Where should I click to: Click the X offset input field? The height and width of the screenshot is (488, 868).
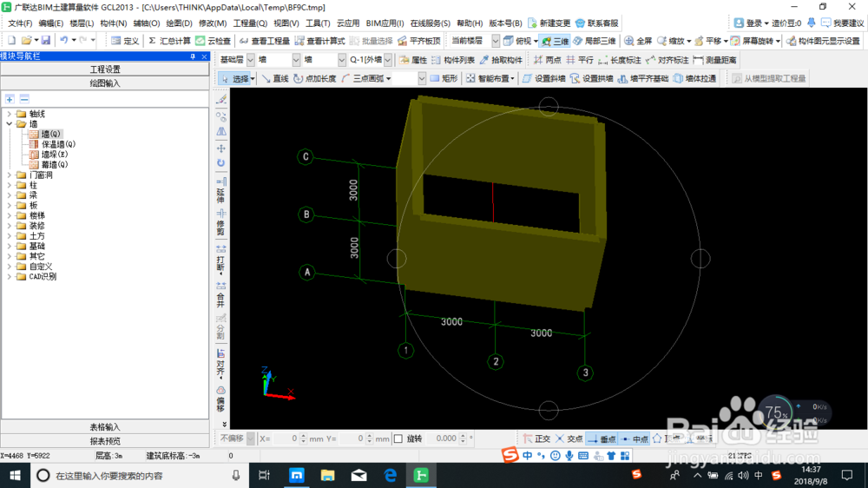pos(286,439)
